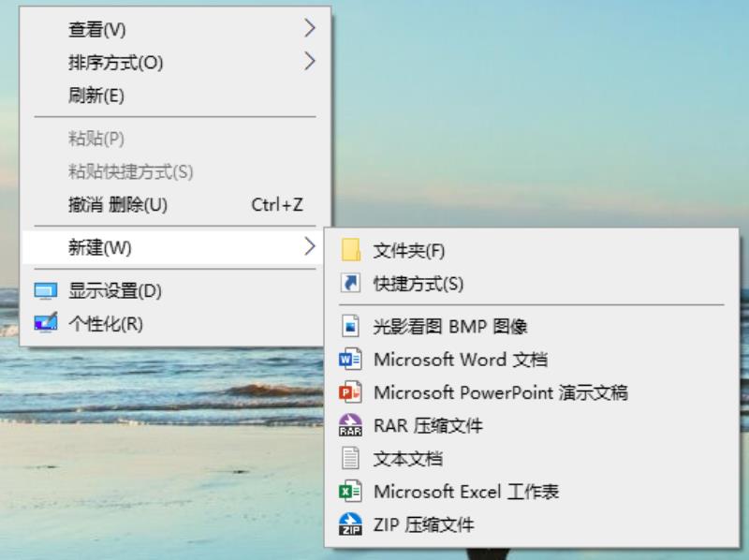Click the personalization icon beside 个性化(R)
749x560 pixels.
point(46,323)
